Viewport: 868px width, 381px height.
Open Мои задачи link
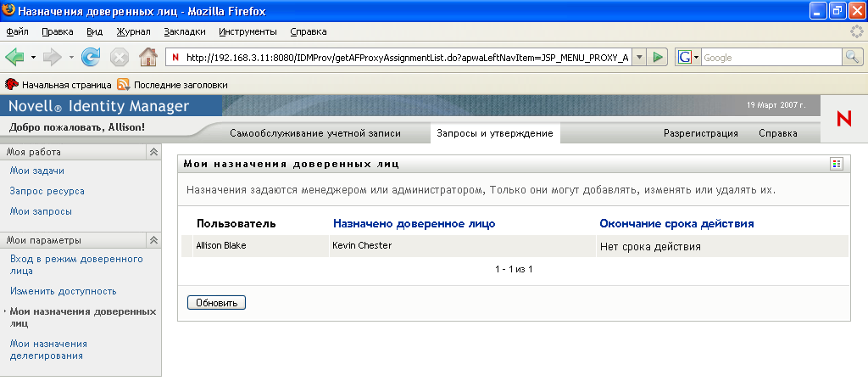click(x=37, y=171)
